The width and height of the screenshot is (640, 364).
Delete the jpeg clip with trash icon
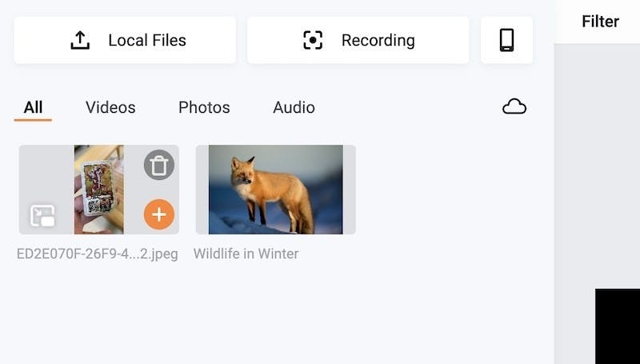tap(158, 165)
